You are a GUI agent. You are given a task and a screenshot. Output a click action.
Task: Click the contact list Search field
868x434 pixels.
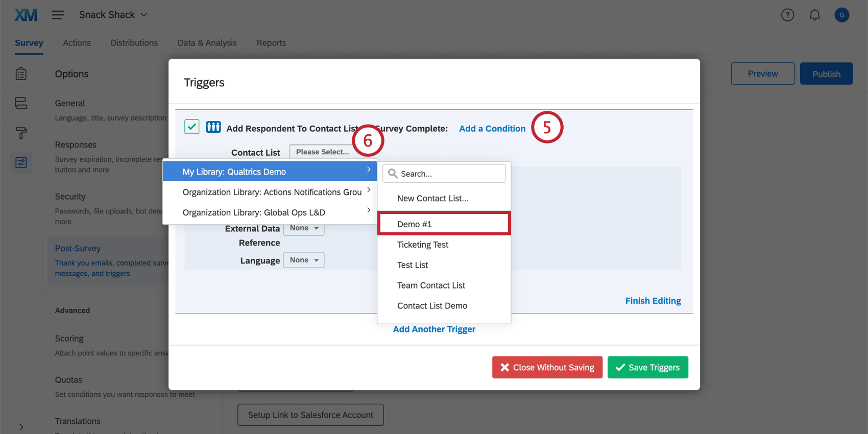[x=444, y=174]
